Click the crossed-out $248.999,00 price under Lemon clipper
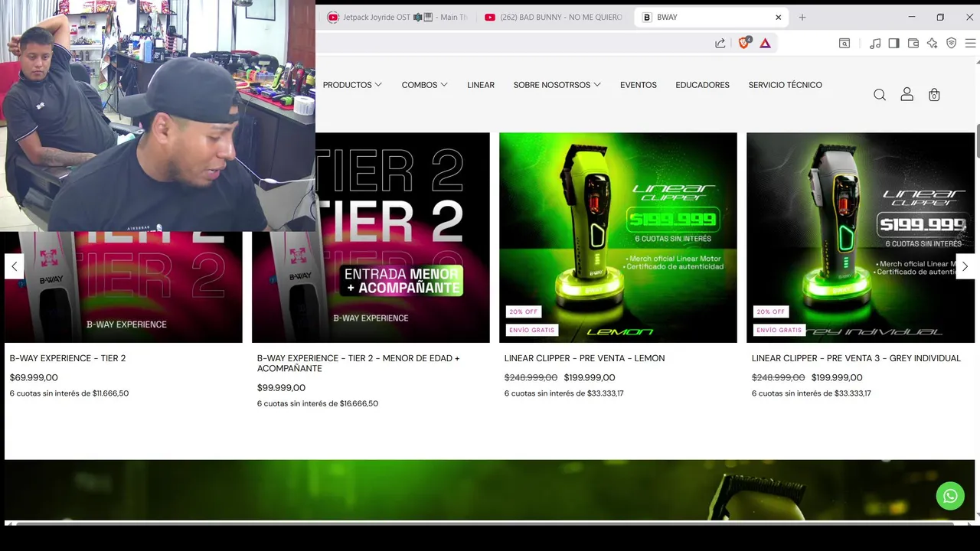The width and height of the screenshot is (980, 551). (x=531, y=377)
